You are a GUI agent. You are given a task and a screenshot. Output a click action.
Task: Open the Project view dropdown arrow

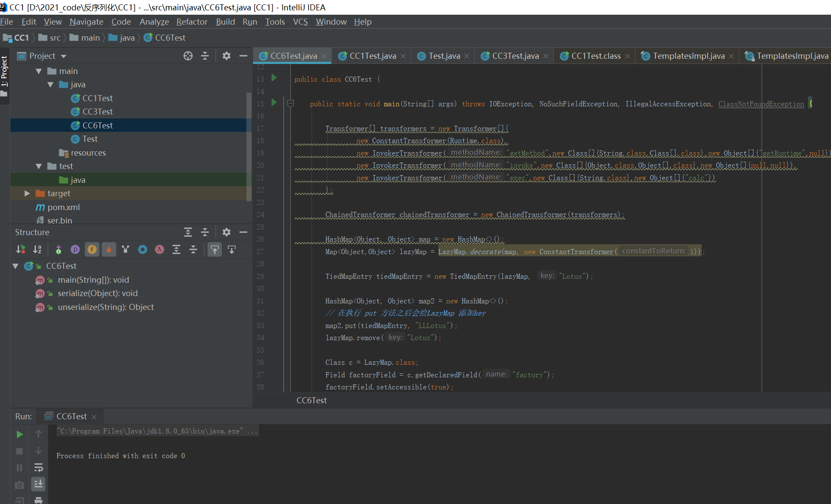pyautogui.click(x=64, y=56)
